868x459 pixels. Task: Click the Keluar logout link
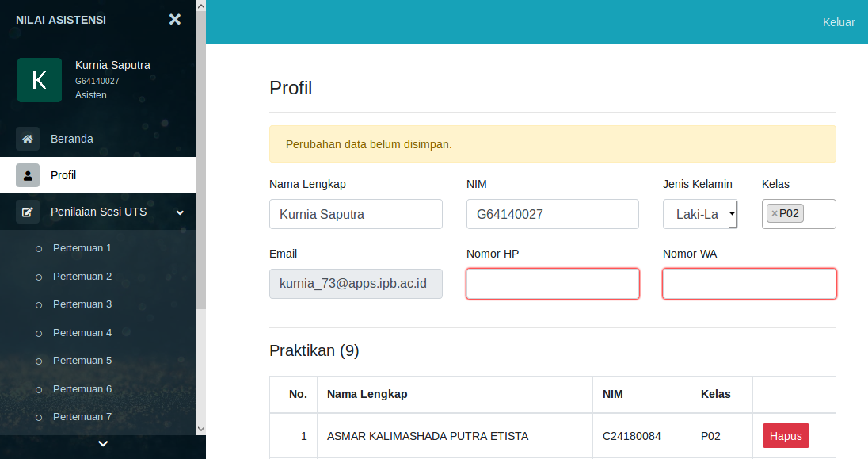click(838, 22)
